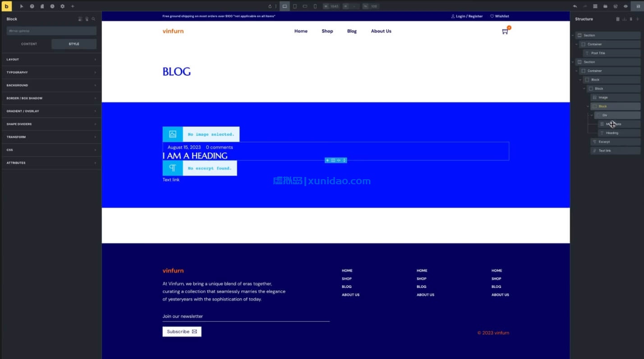Open the WordPress dashboard icon
The width and height of the screenshot is (644, 359).
(x=615, y=6)
